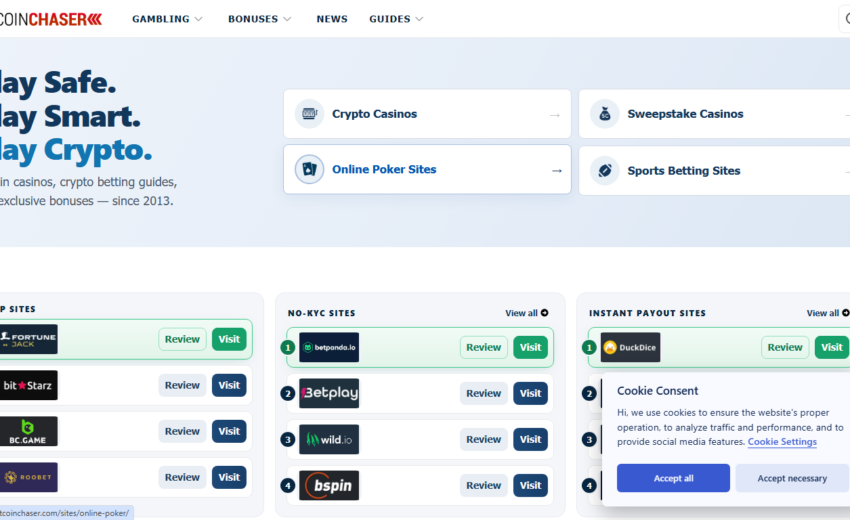Click the arrow on Online Poker Sites card
This screenshot has height=520, width=850.
[x=557, y=171]
